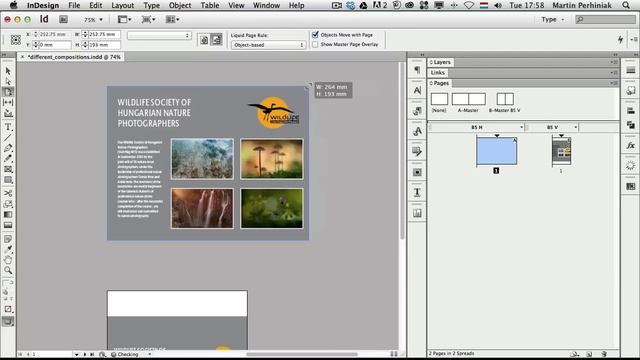The height and width of the screenshot is (360, 640).
Task: Switch to the Links panel tab
Action: tap(438, 72)
